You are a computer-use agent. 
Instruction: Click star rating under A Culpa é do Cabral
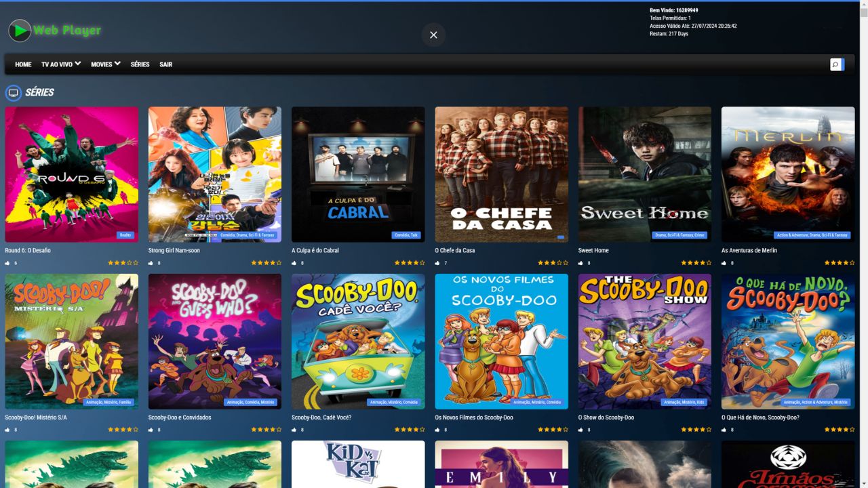[410, 263]
